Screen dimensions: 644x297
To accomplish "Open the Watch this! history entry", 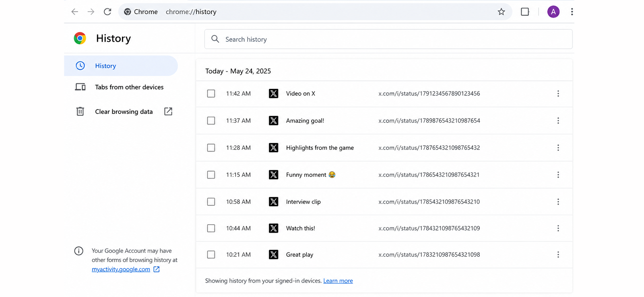I will (301, 228).
